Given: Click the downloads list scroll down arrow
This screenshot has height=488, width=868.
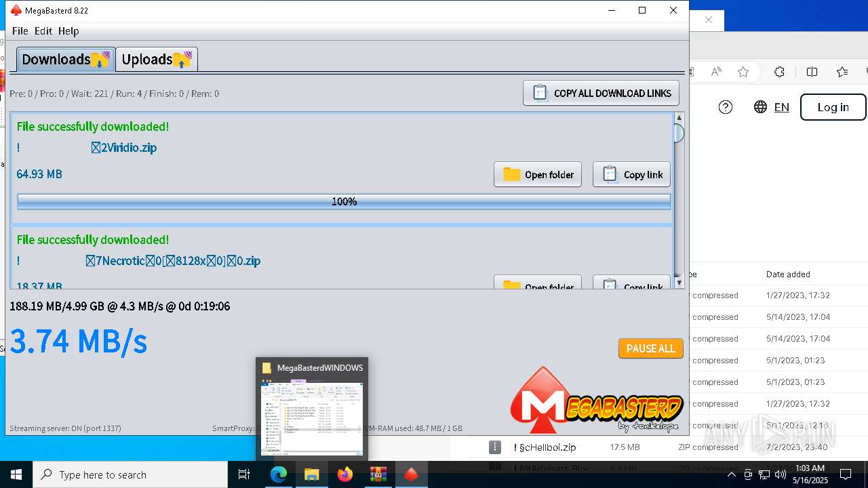Looking at the screenshot, I should pyautogui.click(x=679, y=283).
